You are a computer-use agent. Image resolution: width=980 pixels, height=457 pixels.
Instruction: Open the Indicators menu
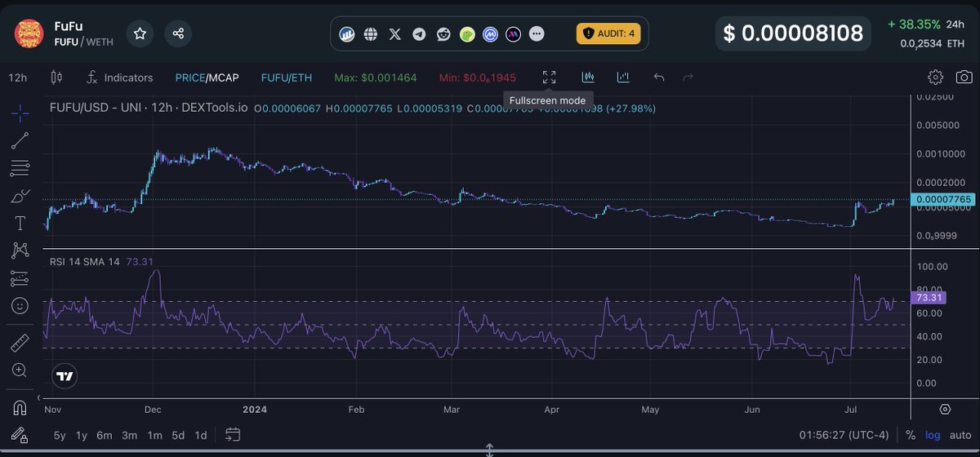(x=120, y=78)
